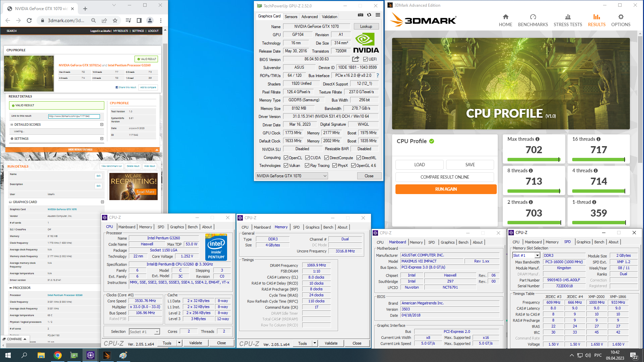This screenshot has height=362, width=644.
Task: Open Graphics tab in CPU-Z Mainboard window
Action: [x=447, y=242]
